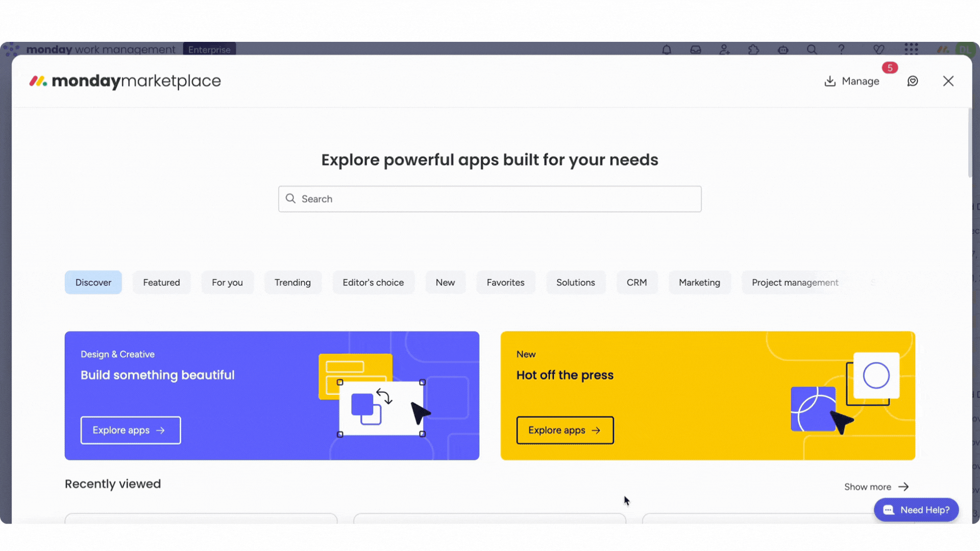Click the user avatar in the background top bar
Image resolution: width=980 pixels, height=551 pixels.
[x=965, y=49]
